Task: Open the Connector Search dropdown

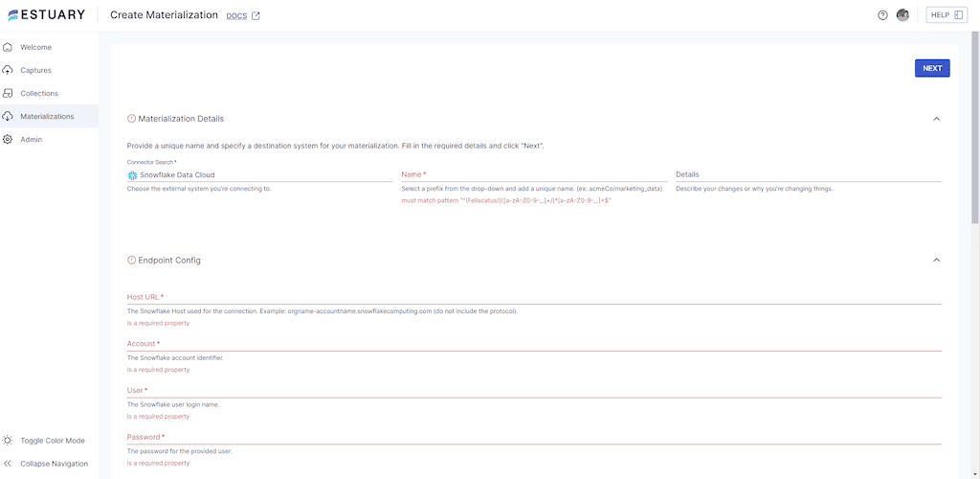Action: (x=260, y=175)
